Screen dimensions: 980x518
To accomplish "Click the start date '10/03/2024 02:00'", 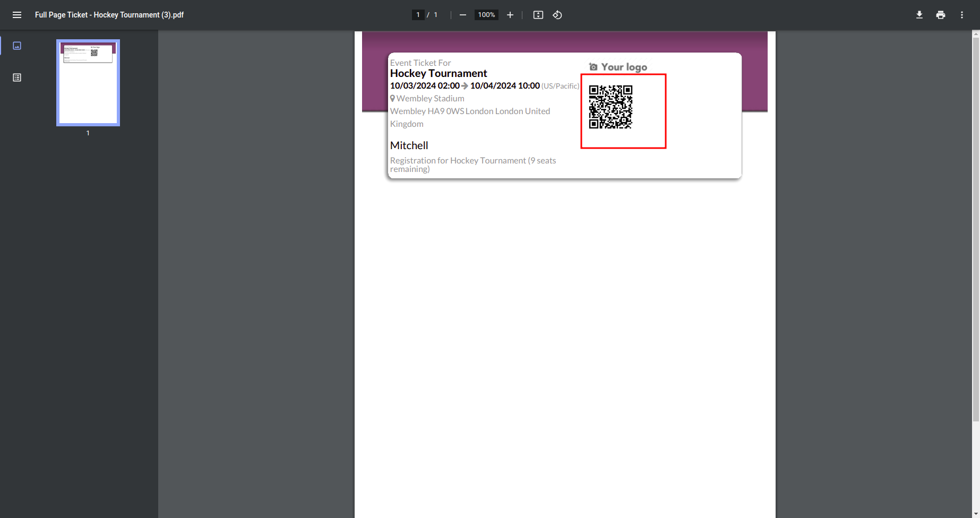I will pos(425,85).
